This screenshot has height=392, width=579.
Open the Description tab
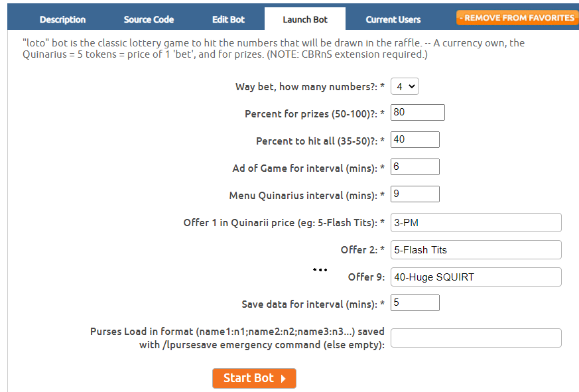click(62, 19)
